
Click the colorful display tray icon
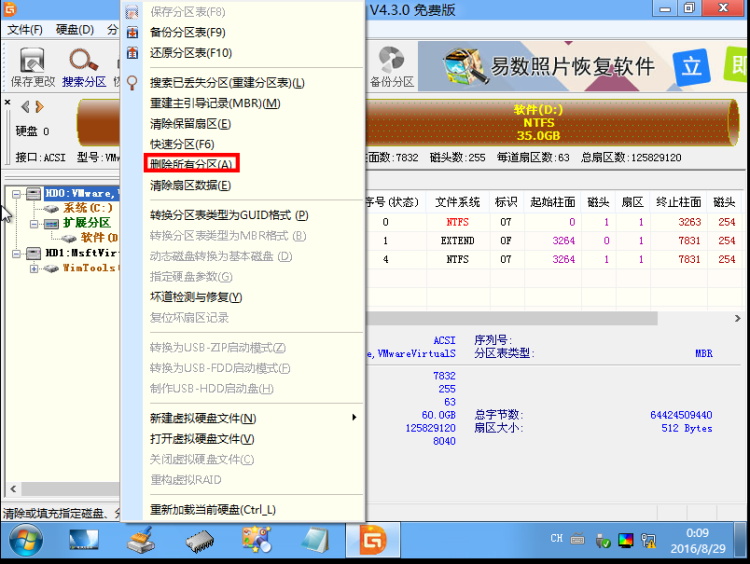tap(626, 541)
